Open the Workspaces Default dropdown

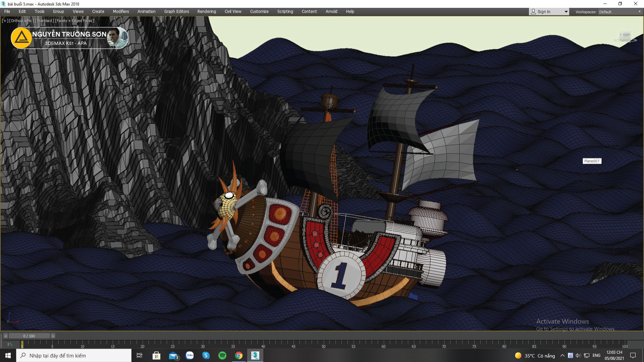620,12
